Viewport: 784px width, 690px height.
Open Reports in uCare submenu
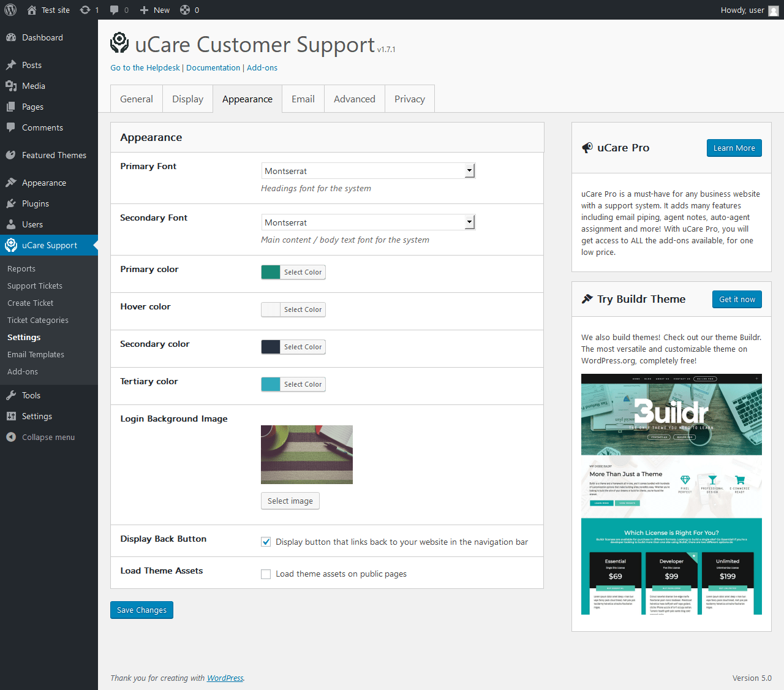21,269
